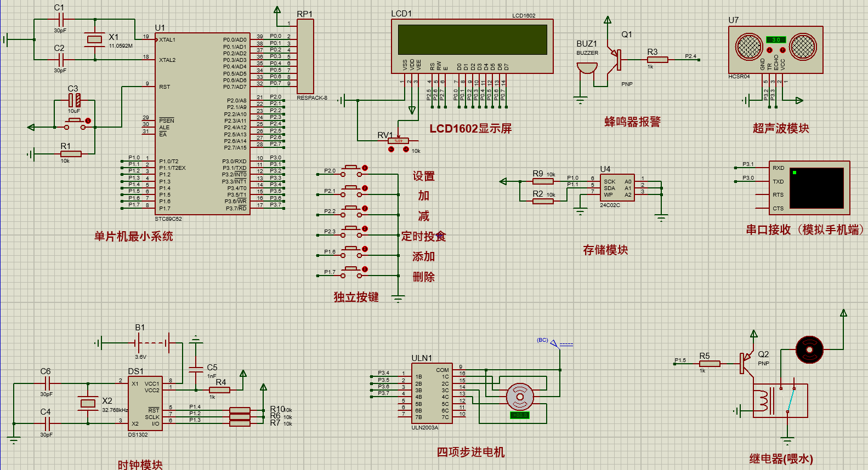Select resistor R1 10k

[x=70, y=154]
